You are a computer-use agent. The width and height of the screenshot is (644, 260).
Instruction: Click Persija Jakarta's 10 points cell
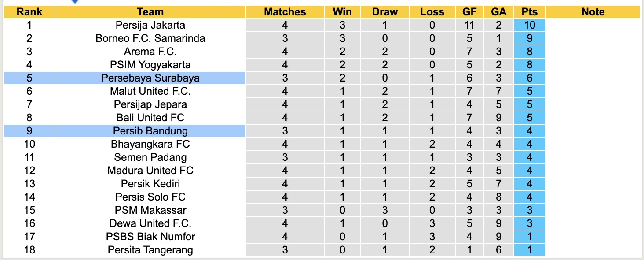click(530, 25)
